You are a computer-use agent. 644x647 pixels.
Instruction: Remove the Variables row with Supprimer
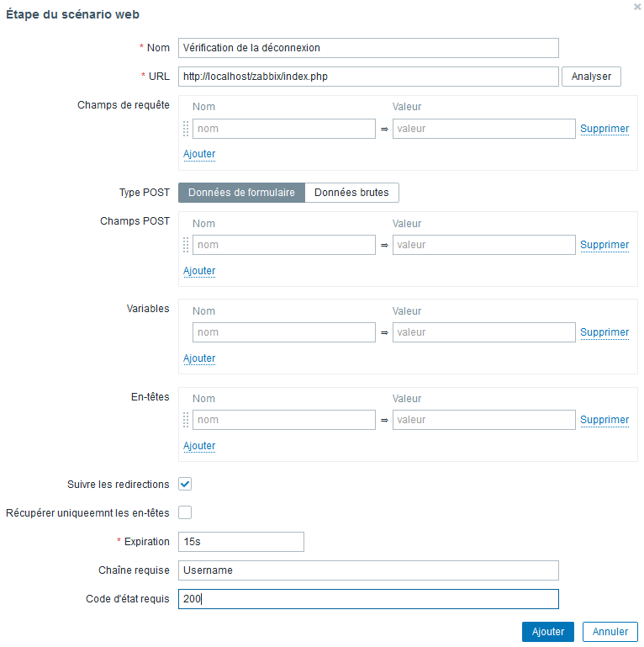[x=604, y=332]
